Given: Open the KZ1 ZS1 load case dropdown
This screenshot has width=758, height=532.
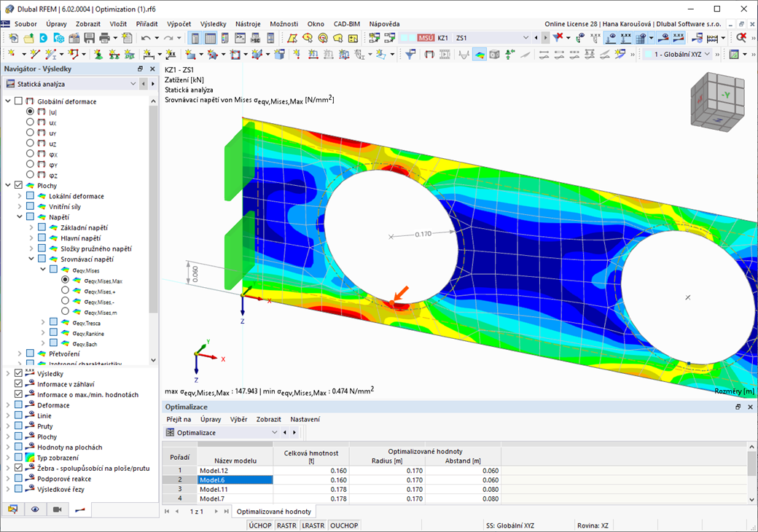Looking at the screenshot, I should (x=526, y=38).
